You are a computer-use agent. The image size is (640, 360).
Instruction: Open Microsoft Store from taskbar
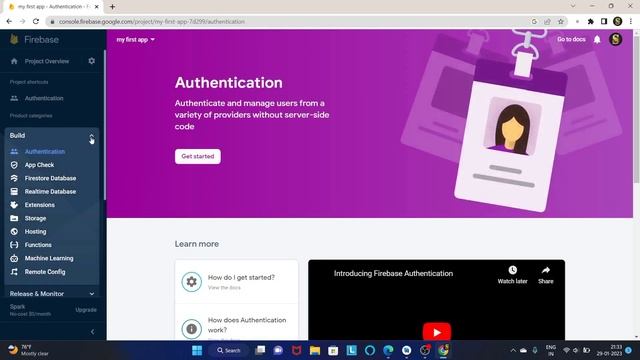pos(333,350)
